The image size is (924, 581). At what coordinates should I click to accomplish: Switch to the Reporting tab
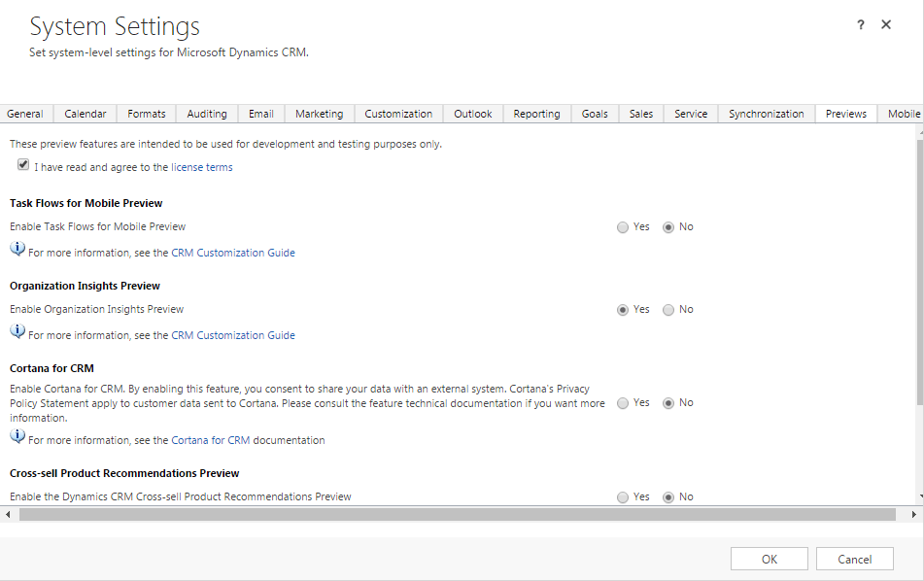(x=536, y=114)
